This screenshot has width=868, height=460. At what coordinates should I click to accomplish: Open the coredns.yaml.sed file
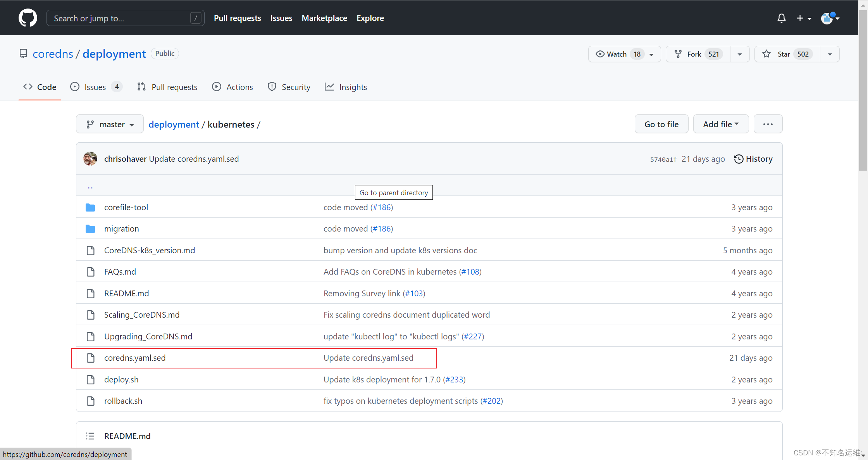point(135,358)
